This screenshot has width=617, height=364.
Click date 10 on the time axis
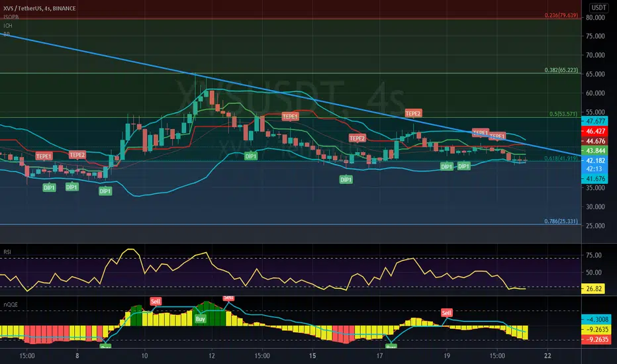point(144,356)
